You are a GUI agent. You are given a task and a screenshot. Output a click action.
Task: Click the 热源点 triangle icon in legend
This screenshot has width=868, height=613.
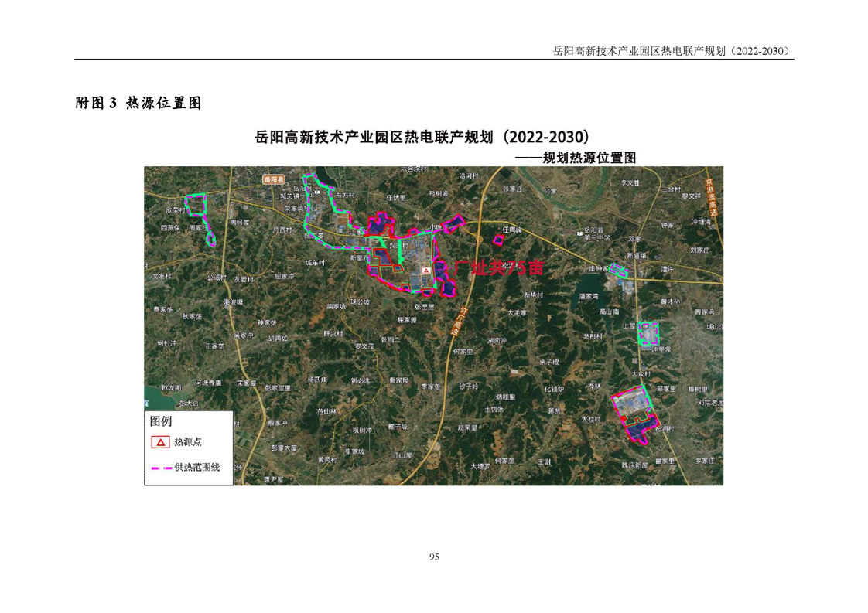click(160, 442)
